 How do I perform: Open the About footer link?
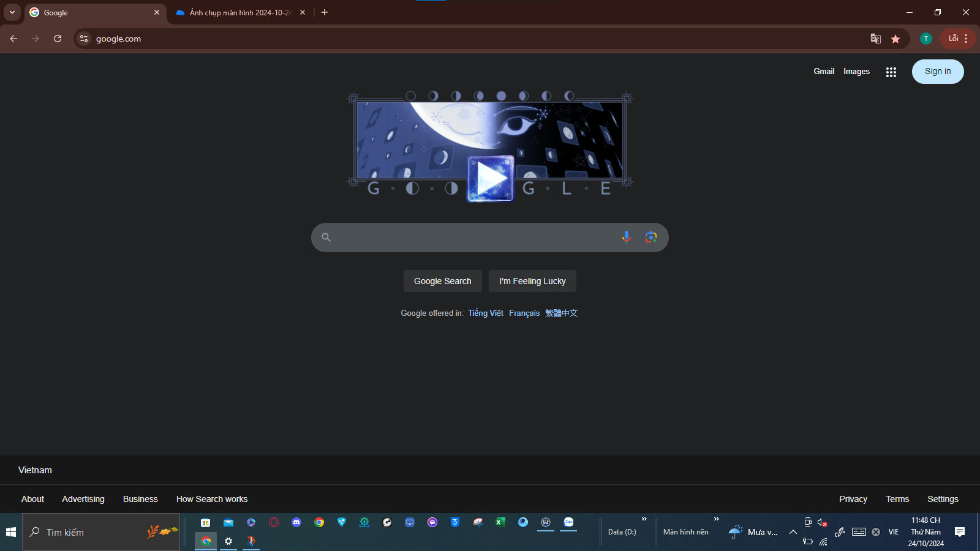[32, 499]
